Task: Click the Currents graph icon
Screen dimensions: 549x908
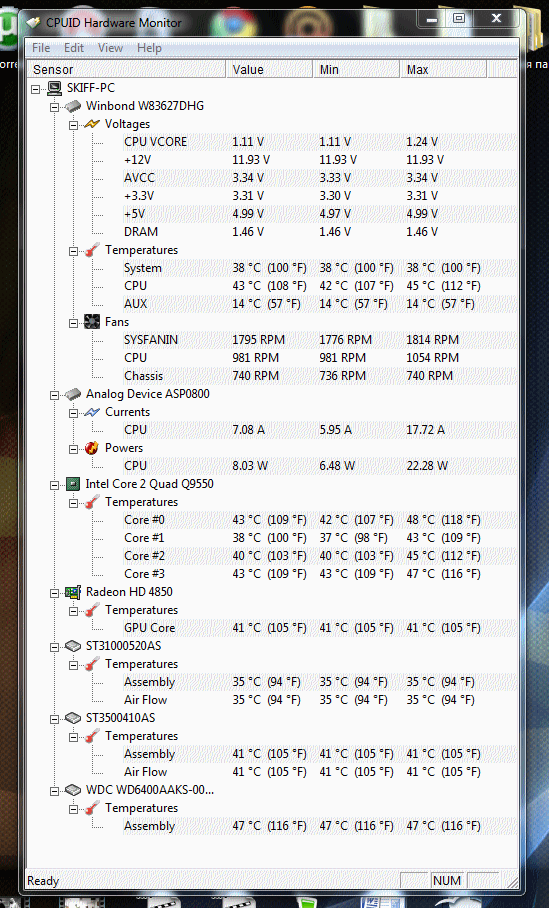Action: [x=92, y=412]
